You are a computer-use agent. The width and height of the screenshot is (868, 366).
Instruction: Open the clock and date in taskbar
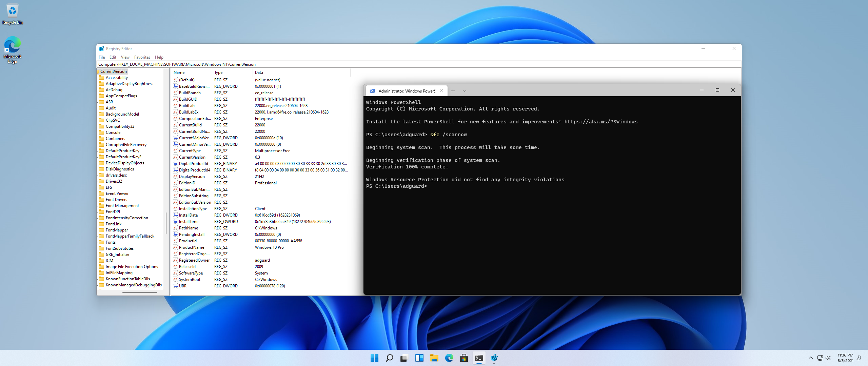(x=845, y=358)
